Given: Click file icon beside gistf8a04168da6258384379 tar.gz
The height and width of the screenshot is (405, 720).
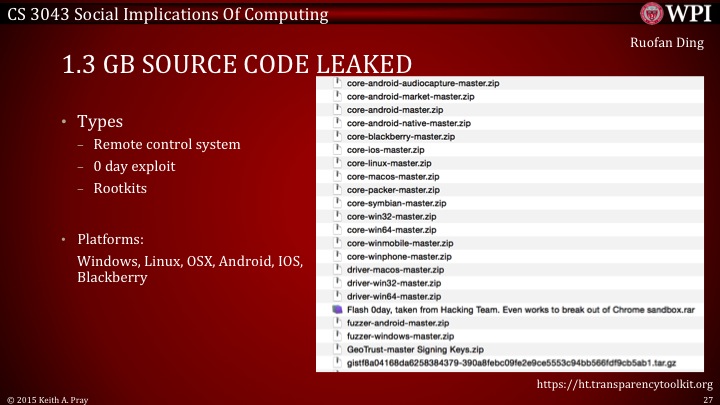Looking at the screenshot, I should [x=338, y=362].
